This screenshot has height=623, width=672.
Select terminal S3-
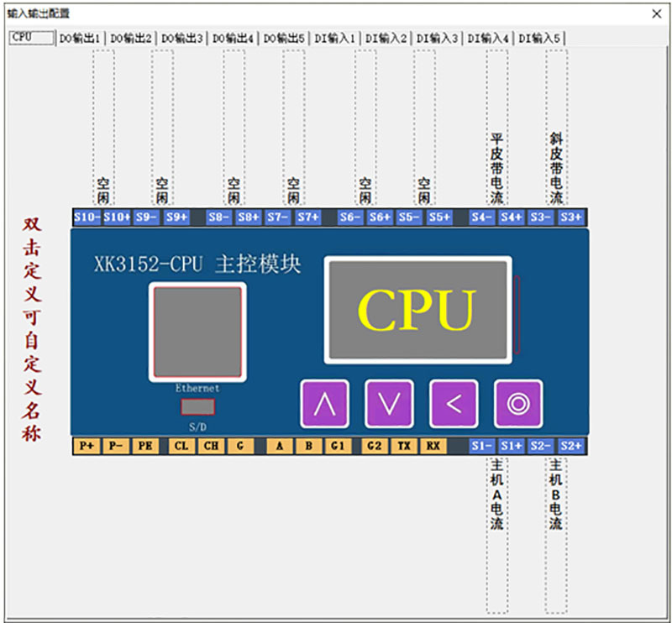pos(541,217)
